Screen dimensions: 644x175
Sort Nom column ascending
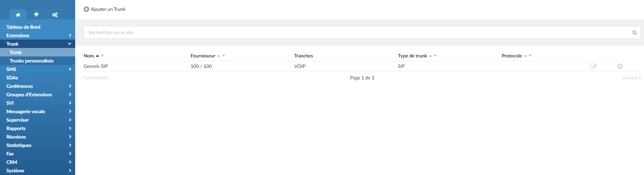click(97, 56)
